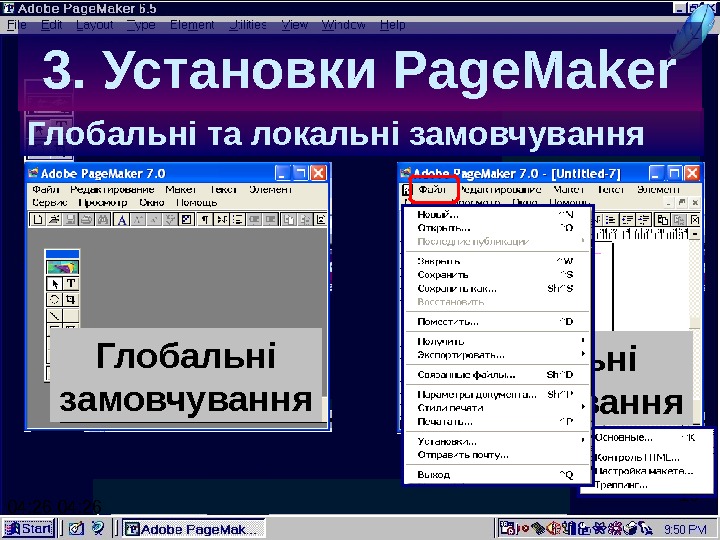Click Adobe PageMak... taskbar button
The height and width of the screenshot is (540, 720).
[193, 529]
